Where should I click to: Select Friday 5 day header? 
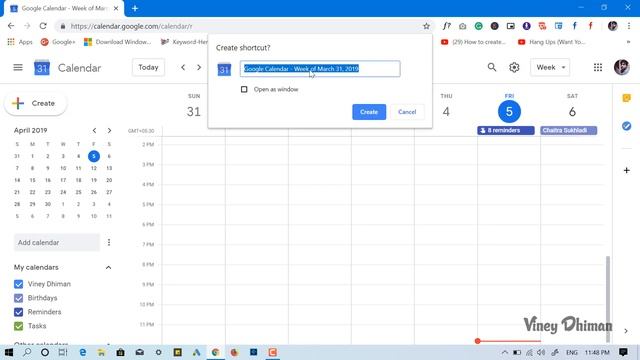pos(509,111)
